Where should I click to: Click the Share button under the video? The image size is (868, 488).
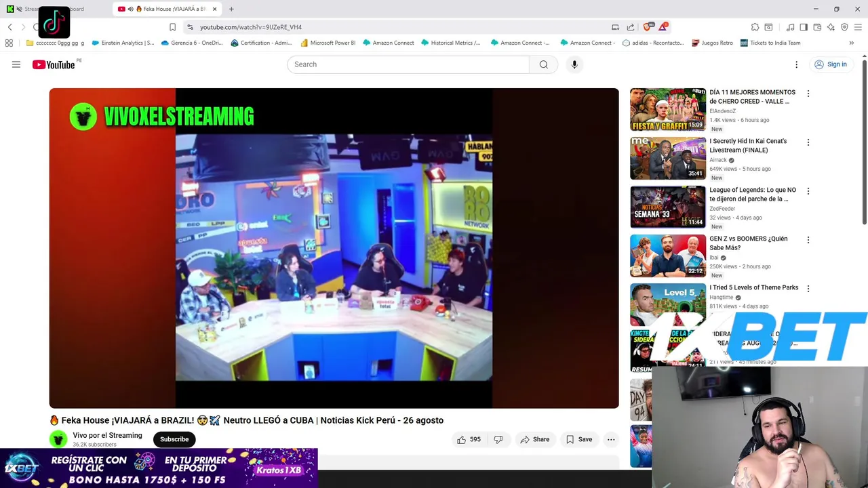[x=534, y=439]
